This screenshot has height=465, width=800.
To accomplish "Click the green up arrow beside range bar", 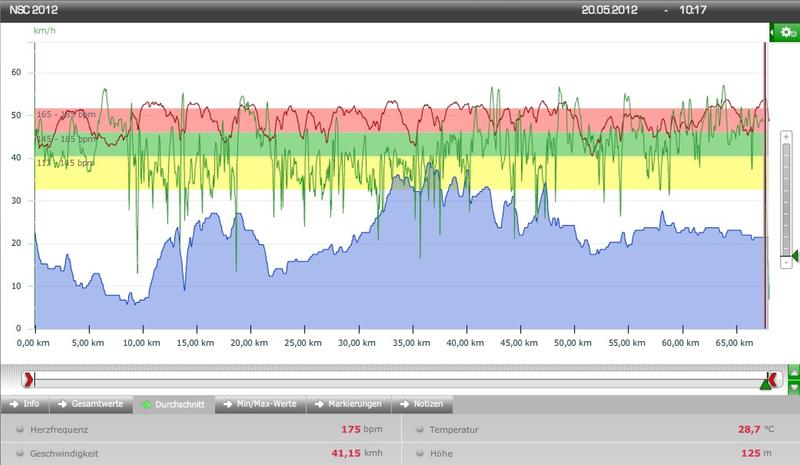I will (794, 372).
